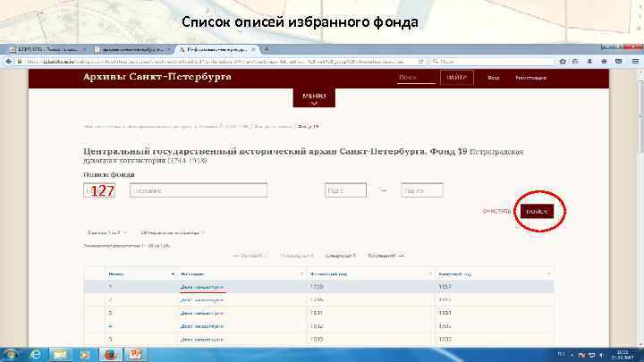Switch to the second browser tab
This screenshot has width=644, height=362.
[x=132, y=49]
